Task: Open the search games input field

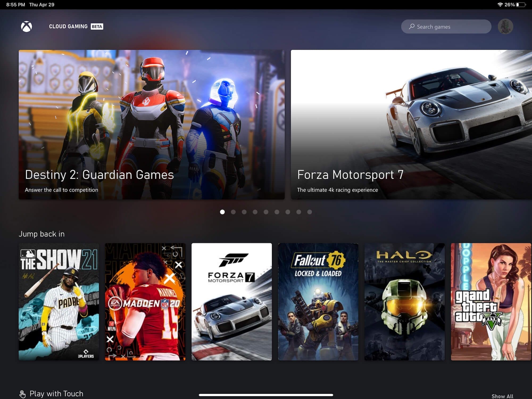Action: 446,26
